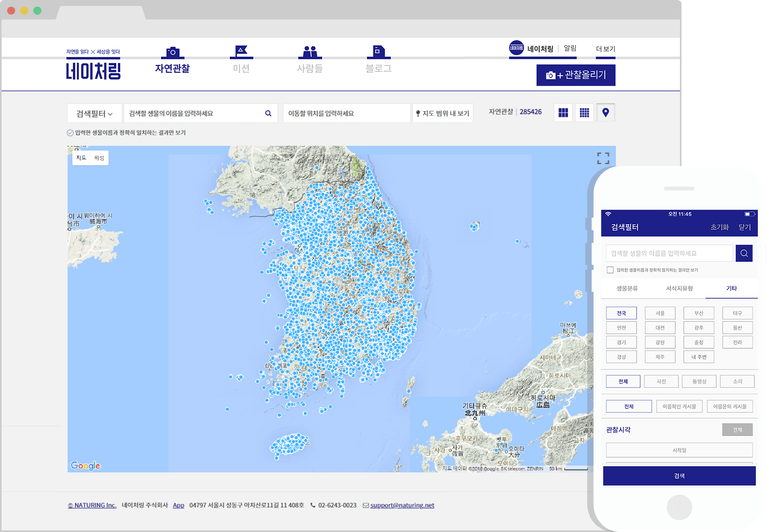The image size is (767, 532).
Task: Click the 관찰올리기 upload button
Action: pyautogui.click(x=576, y=75)
